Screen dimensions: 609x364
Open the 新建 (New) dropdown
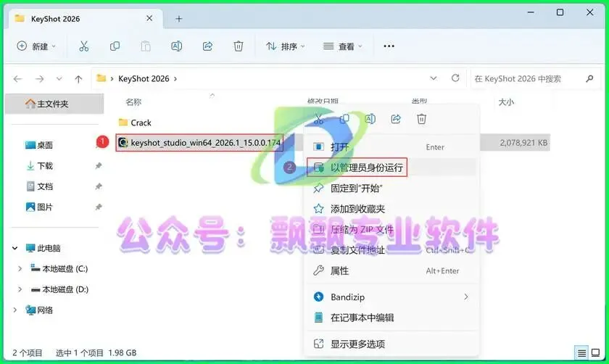click(x=36, y=46)
